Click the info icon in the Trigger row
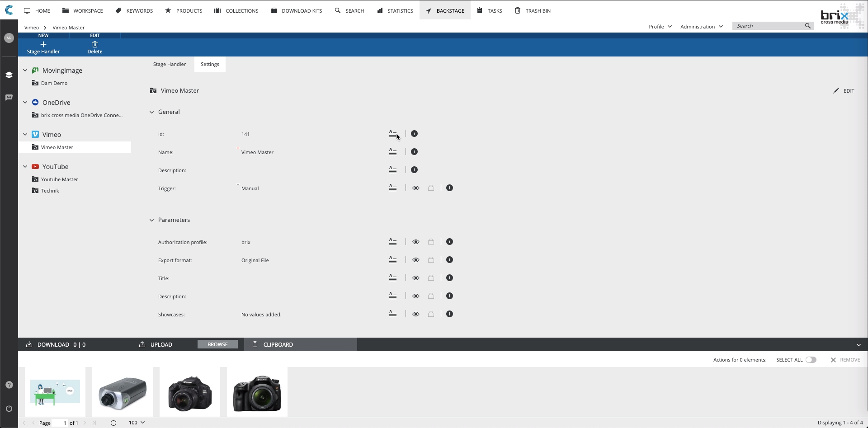Screen dimensions: 868x428 (449, 188)
